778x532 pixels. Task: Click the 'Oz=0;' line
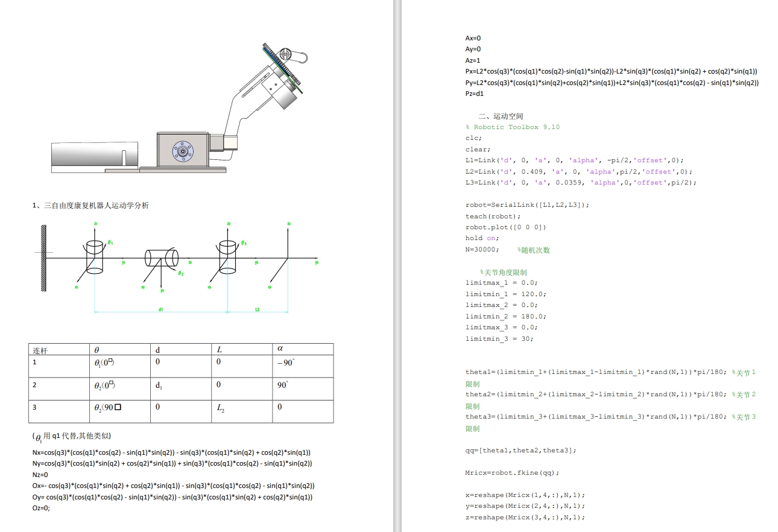pos(42,508)
